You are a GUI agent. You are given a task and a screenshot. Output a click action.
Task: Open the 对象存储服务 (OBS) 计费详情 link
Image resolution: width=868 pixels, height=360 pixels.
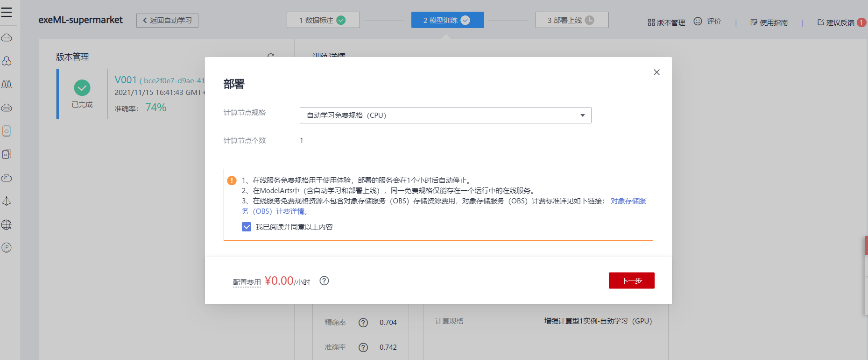628,201
